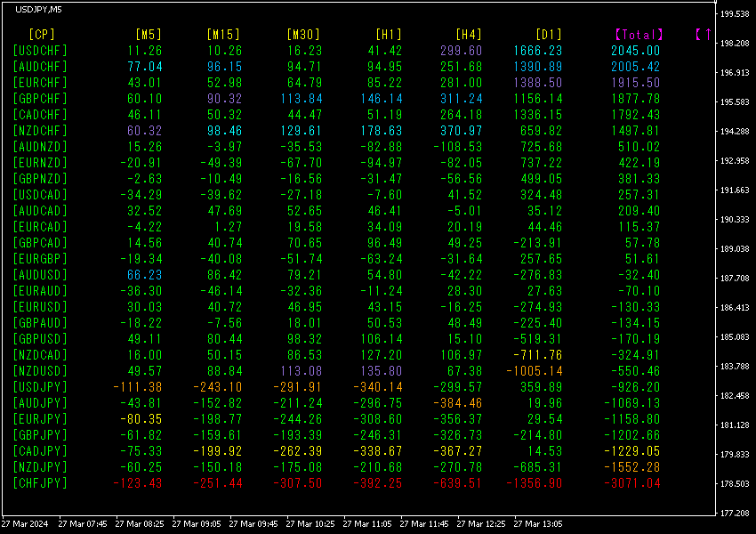
Task: Select the [EURNZD] pair row label
Action: 40,163
